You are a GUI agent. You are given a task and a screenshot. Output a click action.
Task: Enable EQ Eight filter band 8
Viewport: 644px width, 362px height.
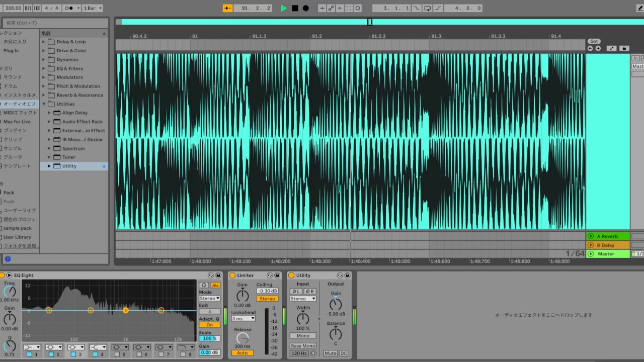[x=182, y=355]
